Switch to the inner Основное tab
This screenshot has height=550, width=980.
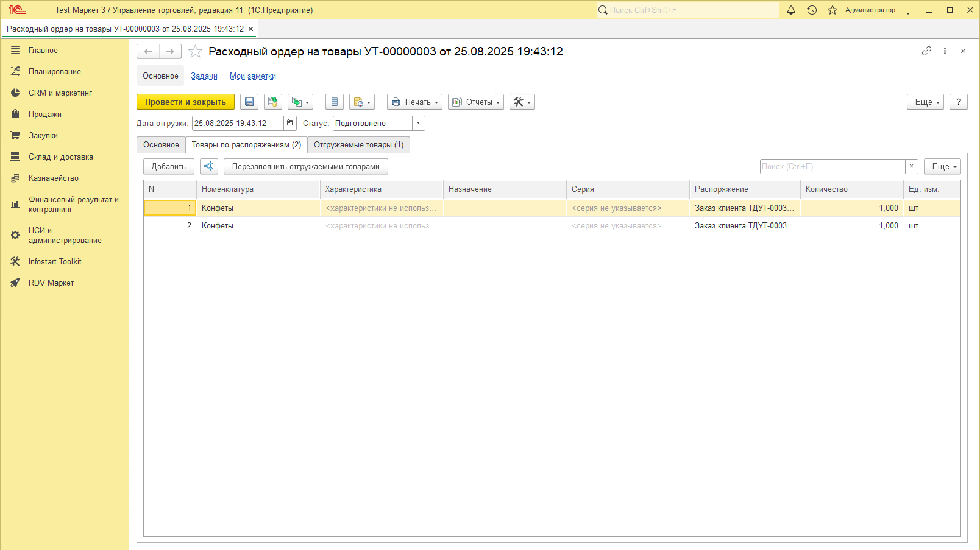162,145
